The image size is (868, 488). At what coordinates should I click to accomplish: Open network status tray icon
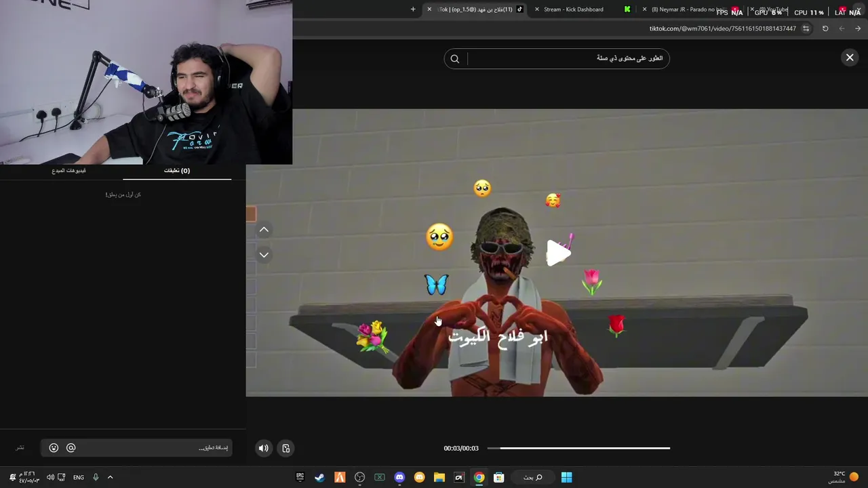tap(61, 477)
